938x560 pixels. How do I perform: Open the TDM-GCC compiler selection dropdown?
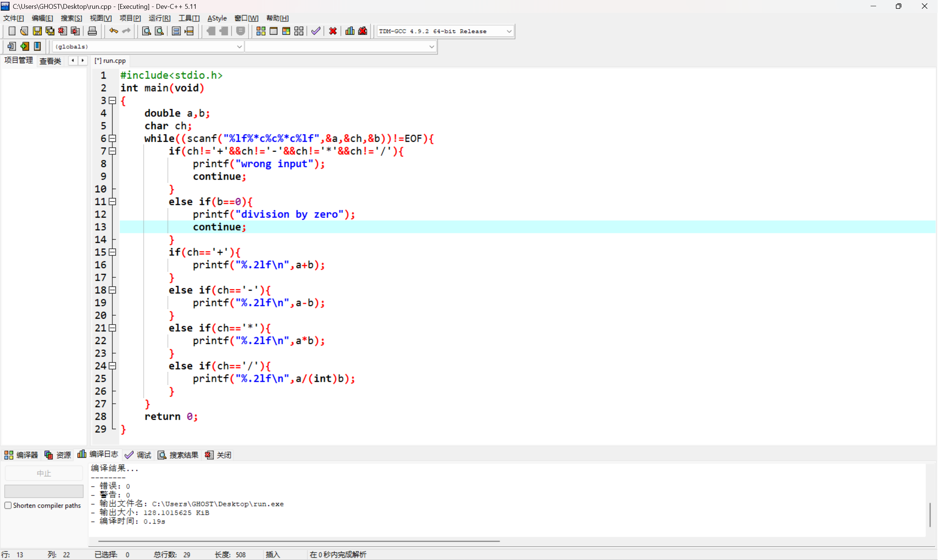[x=509, y=31]
